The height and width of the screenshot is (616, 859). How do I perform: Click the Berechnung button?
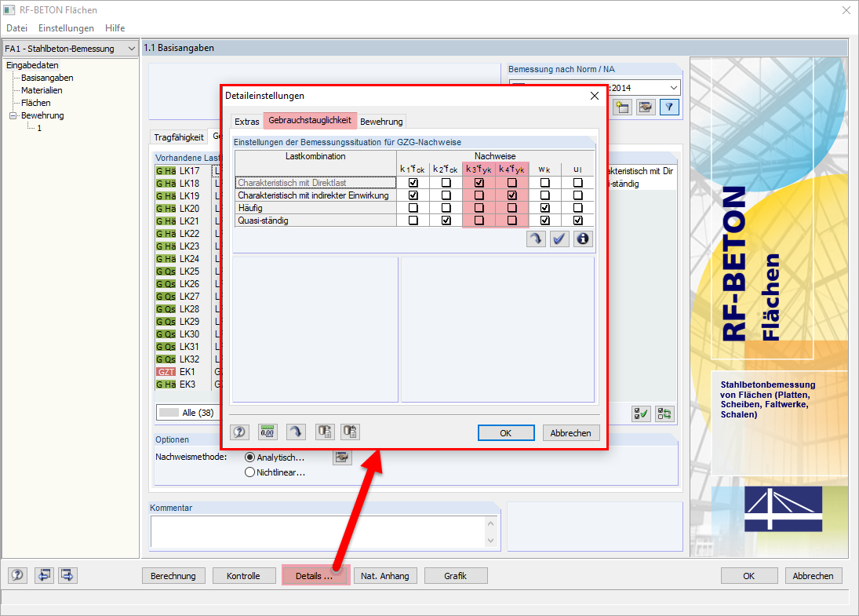tap(173, 575)
